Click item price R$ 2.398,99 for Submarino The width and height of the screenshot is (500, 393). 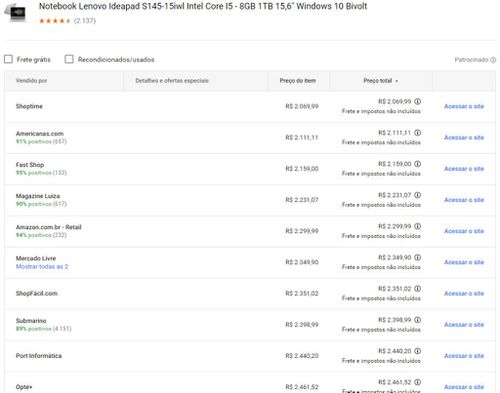pyautogui.click(x=302, y=324)
